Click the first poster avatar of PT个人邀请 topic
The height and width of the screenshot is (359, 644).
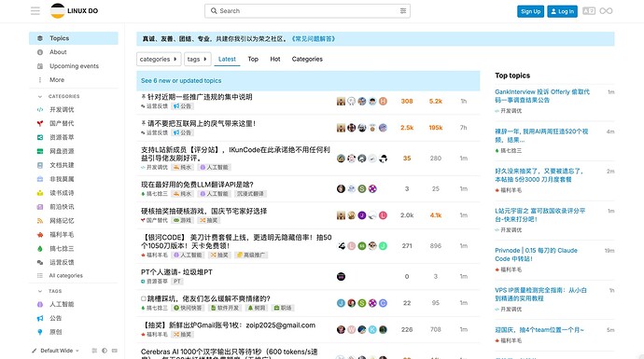pos(341,277)
